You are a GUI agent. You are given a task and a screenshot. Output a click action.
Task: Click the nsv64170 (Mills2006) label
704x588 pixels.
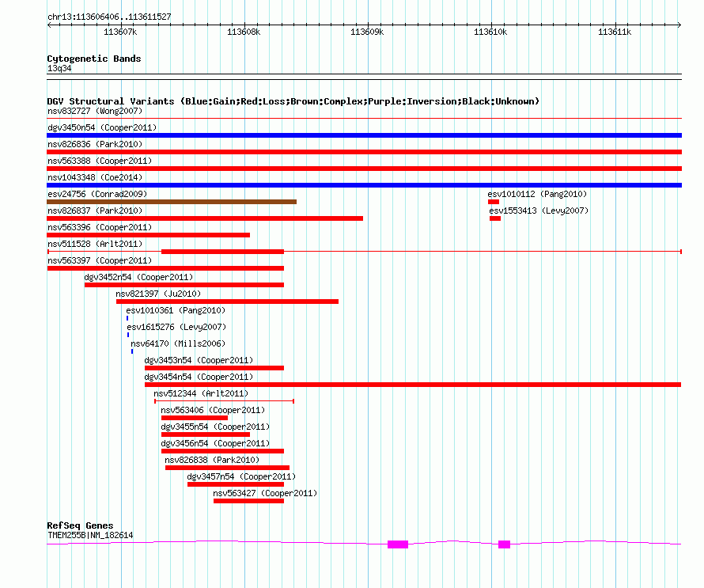178,343
